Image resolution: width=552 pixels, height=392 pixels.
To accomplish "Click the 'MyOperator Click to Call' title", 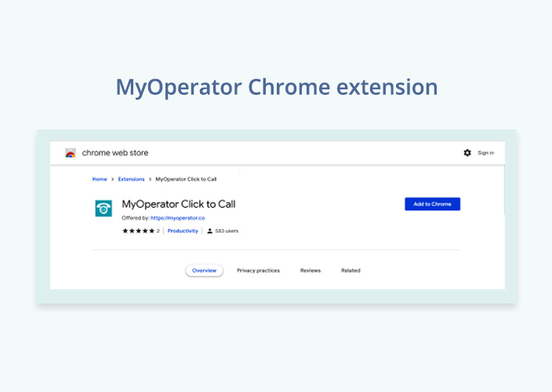I will pyautogui.click(x=179, y=204).
